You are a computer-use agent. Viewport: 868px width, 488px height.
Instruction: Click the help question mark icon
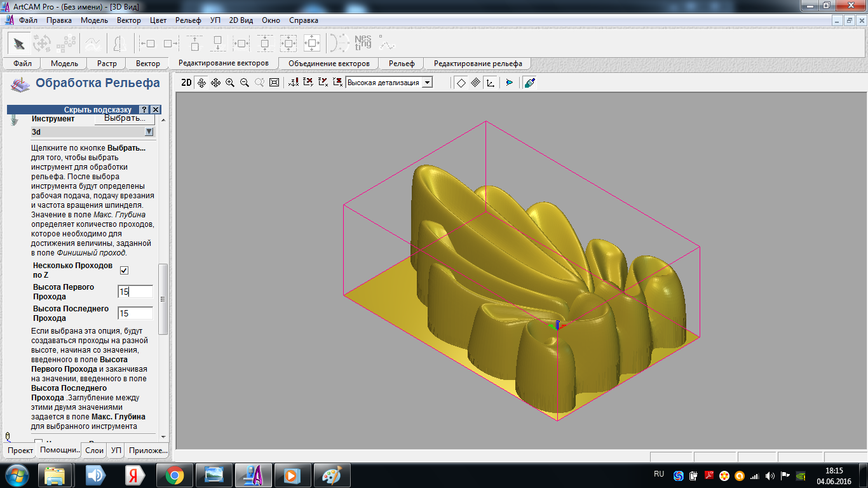(144, 110)
